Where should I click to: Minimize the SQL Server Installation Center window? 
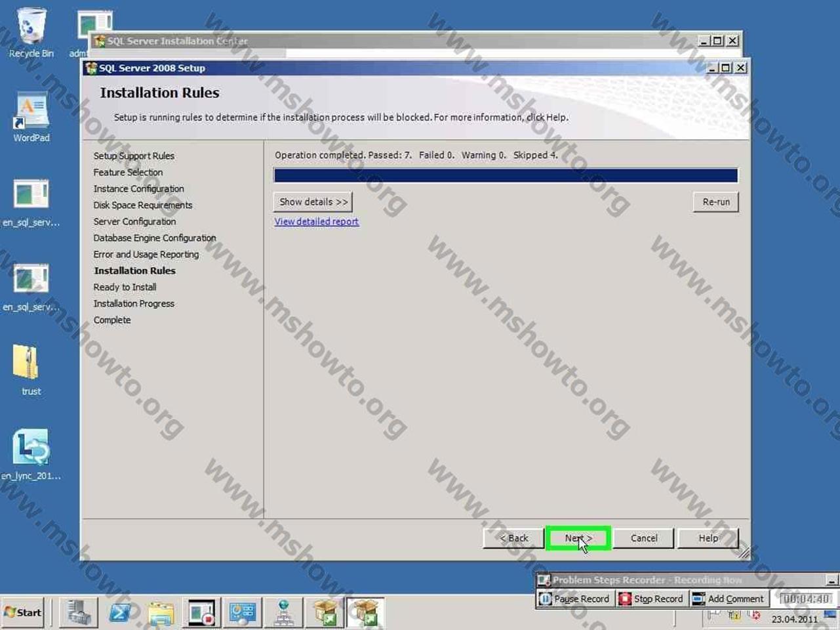coord(704,41)
